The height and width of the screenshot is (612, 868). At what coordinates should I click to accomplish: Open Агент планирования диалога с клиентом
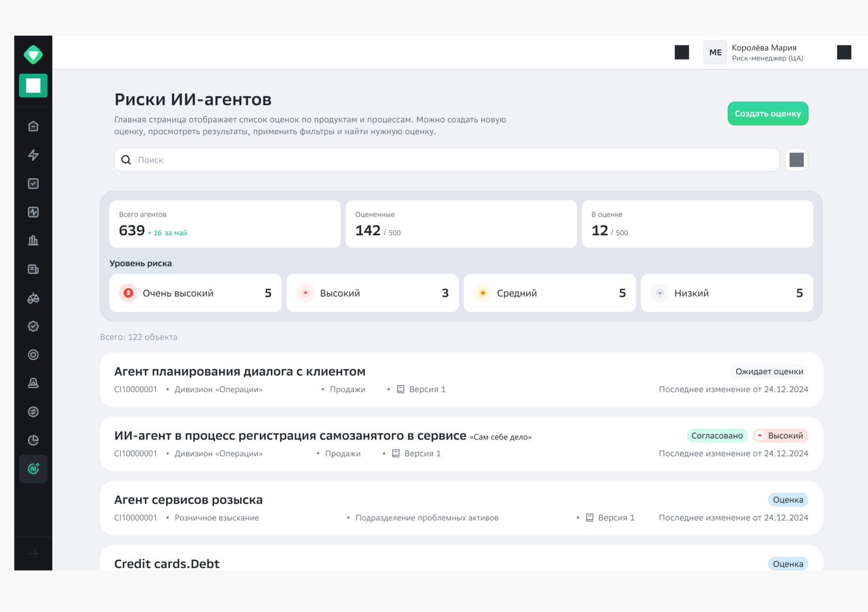[x=461, y=380]
